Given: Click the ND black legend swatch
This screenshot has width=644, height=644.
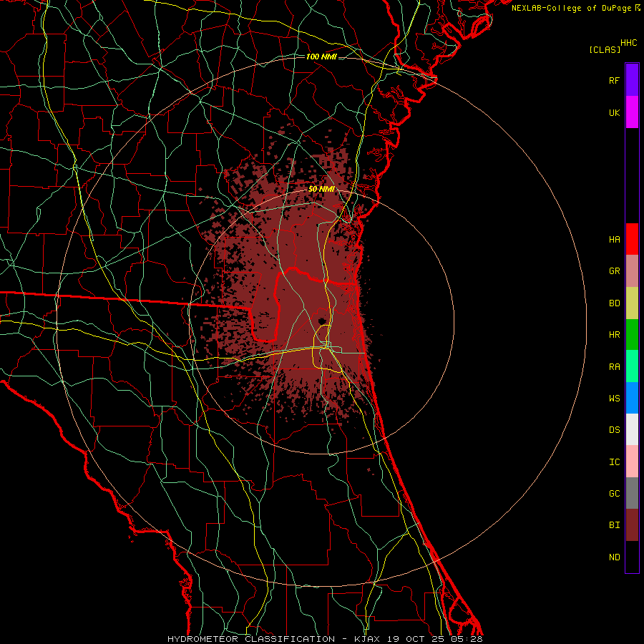Looking at the screenshot, I should click(x=632, y=557).
